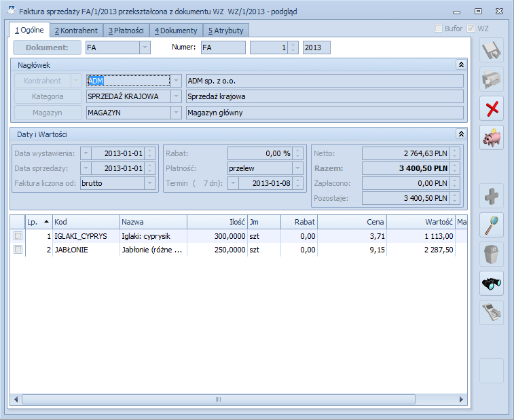The image size is (514, 420).
Task: Click the year 2013 number field
Action: 316,47
